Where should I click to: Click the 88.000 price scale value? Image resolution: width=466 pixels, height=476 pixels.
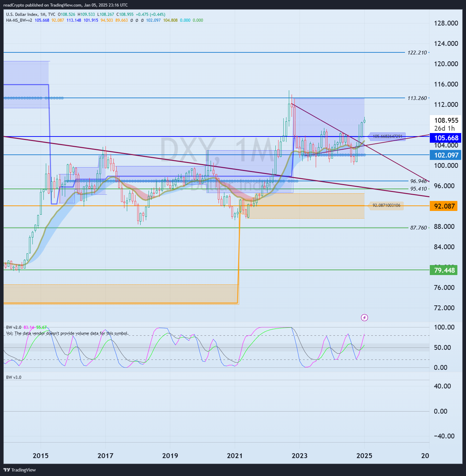[x=444, y=227]
